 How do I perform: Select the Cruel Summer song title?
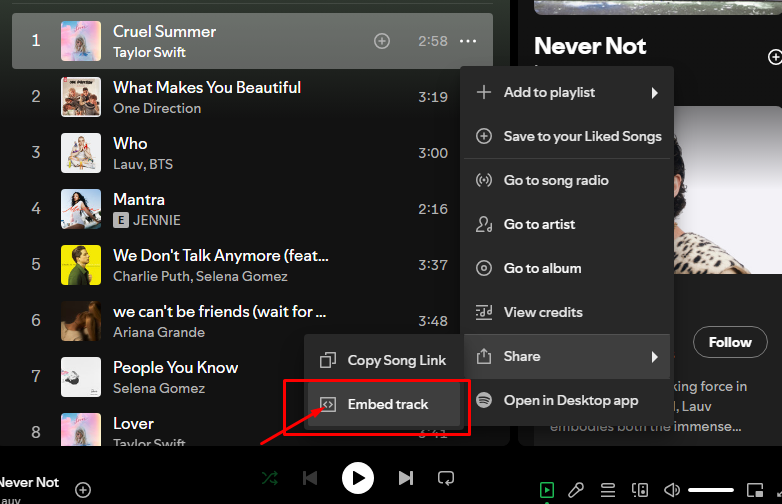click(x=165, y=31)
